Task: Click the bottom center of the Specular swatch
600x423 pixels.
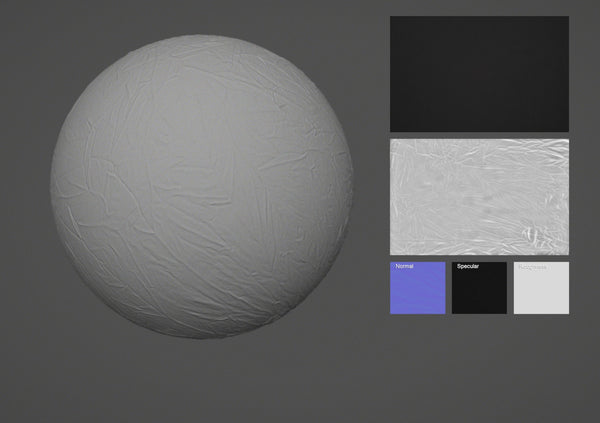Action: tap(479, 310)
